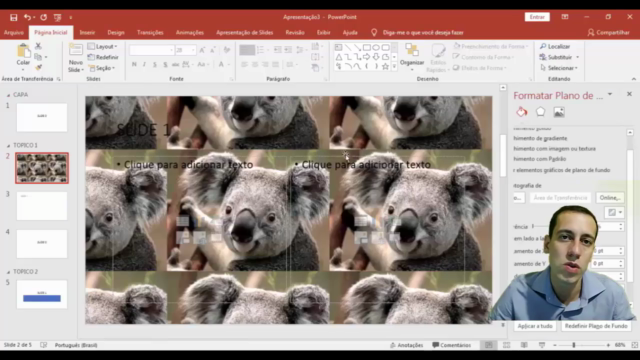Click the Cut scissors icon
The image size is (640, 360).
click(x=38, y=46)
